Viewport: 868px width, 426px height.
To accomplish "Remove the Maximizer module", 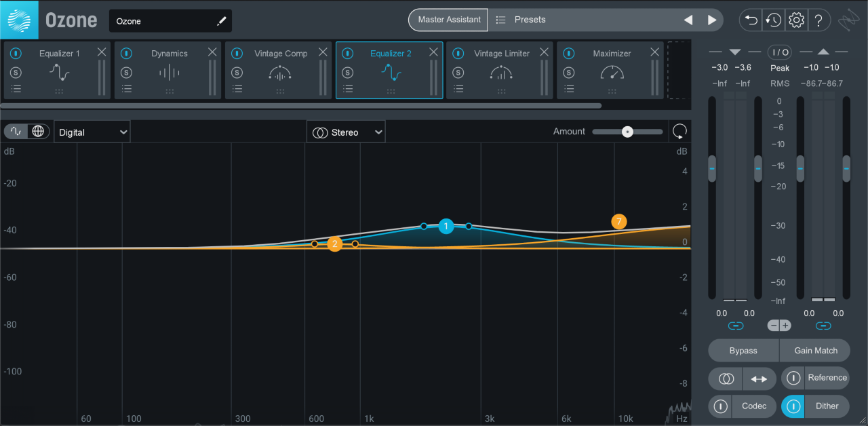I will (x=654, y=52).
